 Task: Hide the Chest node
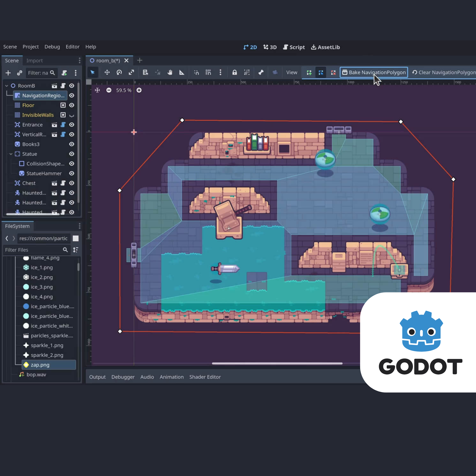pyautogui.click(x=72, y=183)
